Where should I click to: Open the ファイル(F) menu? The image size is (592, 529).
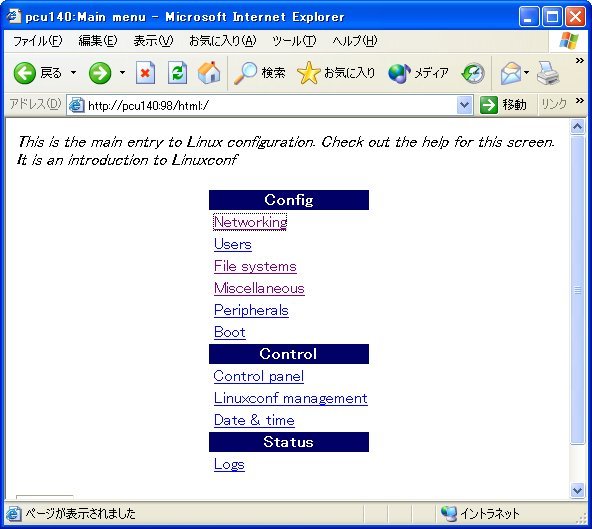37,40
